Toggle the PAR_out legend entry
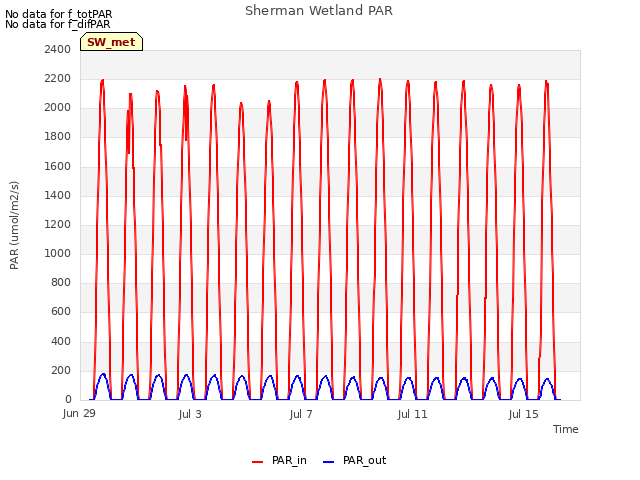The height and width of the screenshot is (480, 640). pos(354,460)
